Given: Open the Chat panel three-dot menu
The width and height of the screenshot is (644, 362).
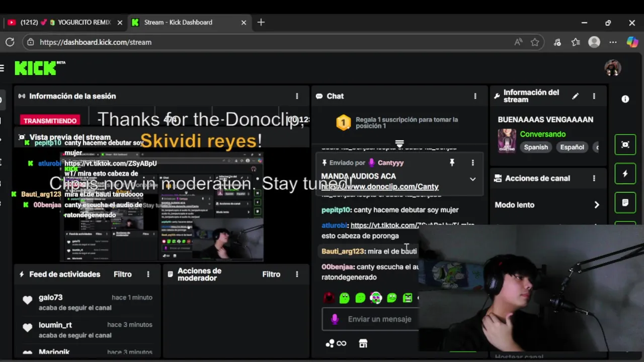Looking at the screenshot, I should pos(475,96).
